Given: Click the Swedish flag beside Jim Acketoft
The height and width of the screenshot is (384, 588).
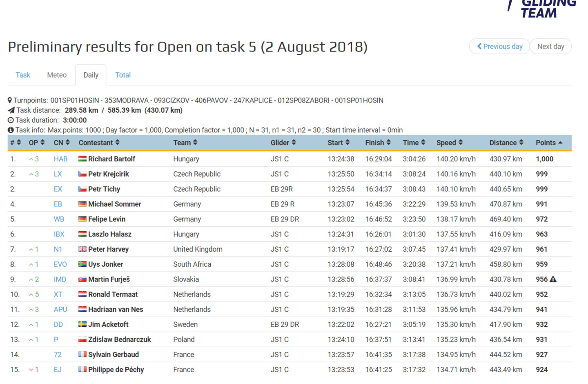Looking at the screenshot, I should click(x=82, y=324).
